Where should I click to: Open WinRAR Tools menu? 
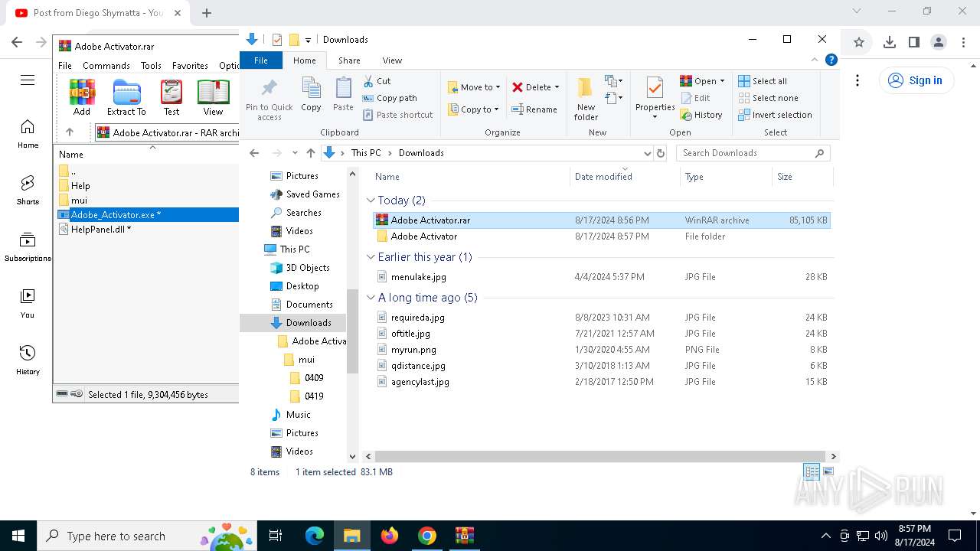[151, 66]
